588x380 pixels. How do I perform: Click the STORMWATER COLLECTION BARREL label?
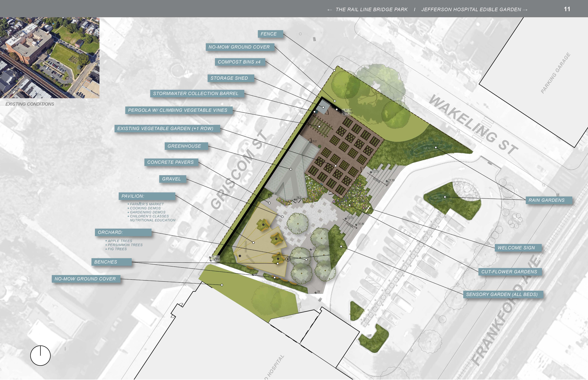coord(197,94)
